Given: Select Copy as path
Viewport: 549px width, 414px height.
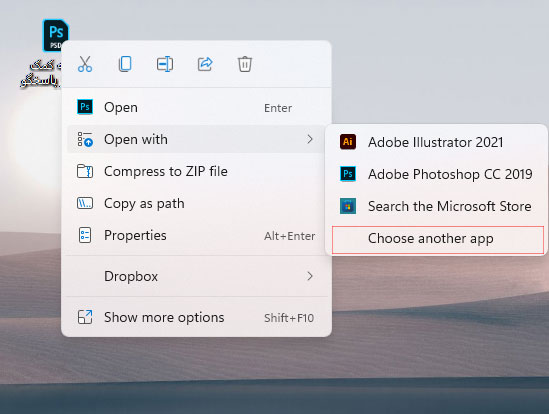Looking at the screenshot, I should point(196,203).
